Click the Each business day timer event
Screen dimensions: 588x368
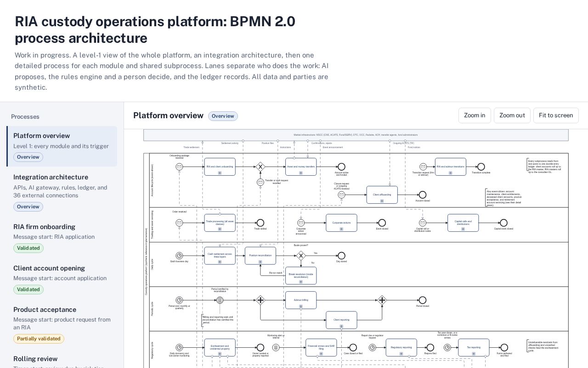179,256
